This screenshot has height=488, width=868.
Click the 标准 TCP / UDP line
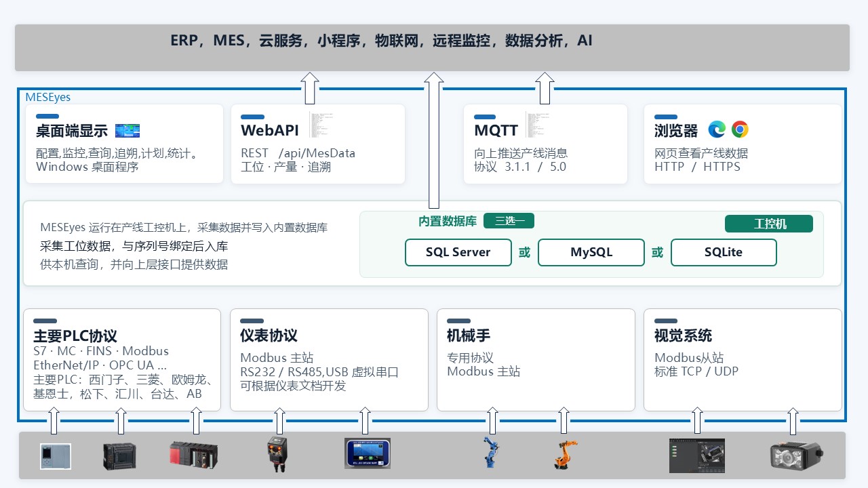tap(696, 371)
